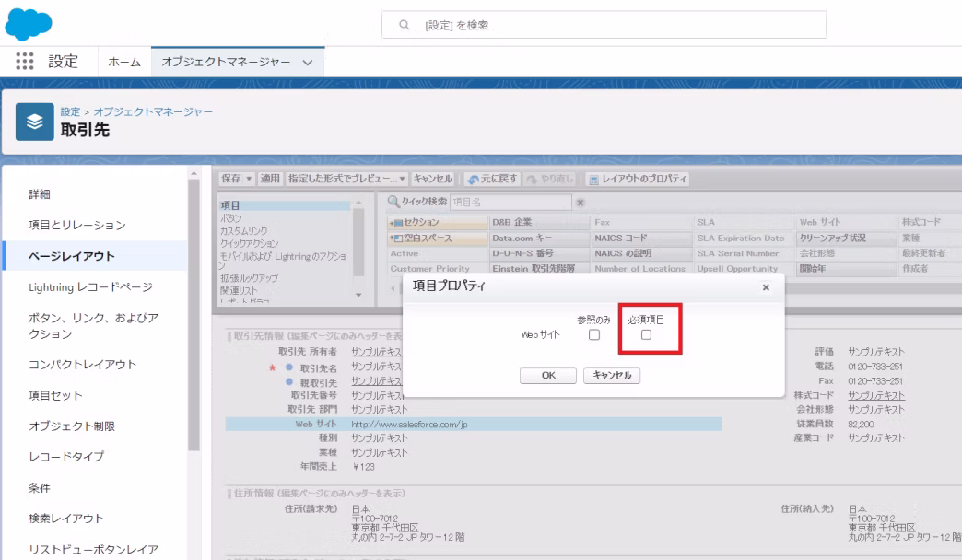Expand the オブジェクトマネージャー tab chevron
Viewport: 962px width, 560px height.
click(308, 63)
